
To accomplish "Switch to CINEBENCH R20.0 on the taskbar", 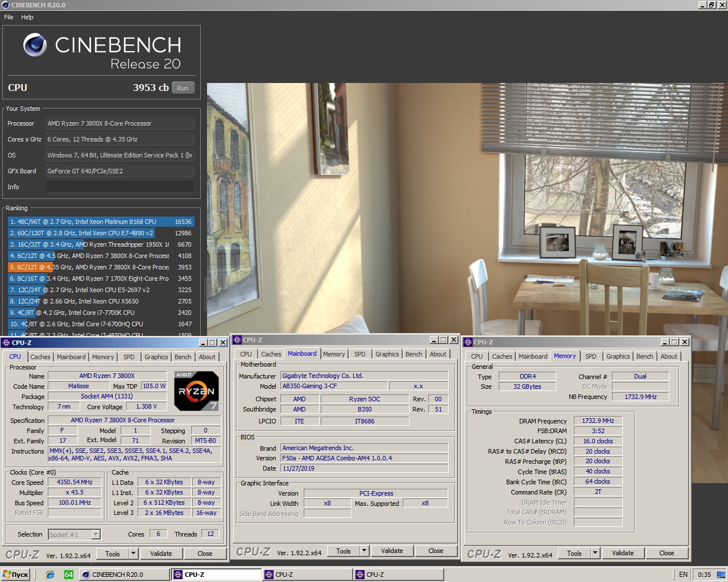I will [124, 575].
